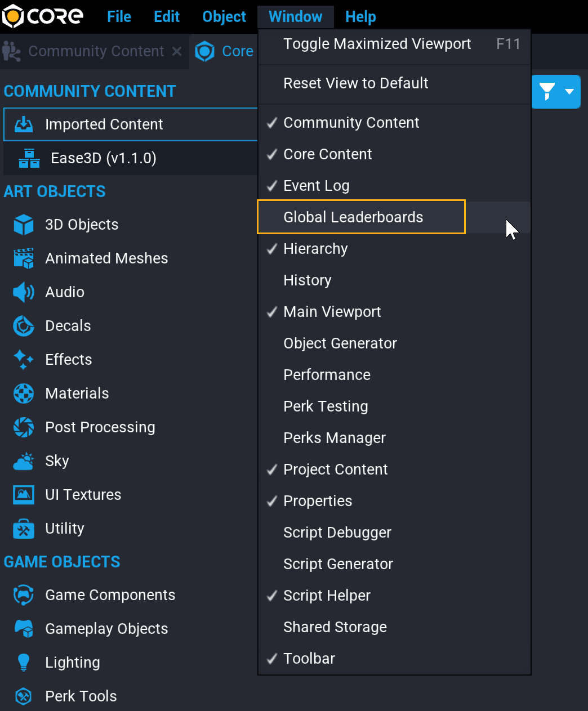The height and width of the screenshot is (711, 588).
Task: Select the Decals icon in Art Objects
Action: click(x=23, y=325)
